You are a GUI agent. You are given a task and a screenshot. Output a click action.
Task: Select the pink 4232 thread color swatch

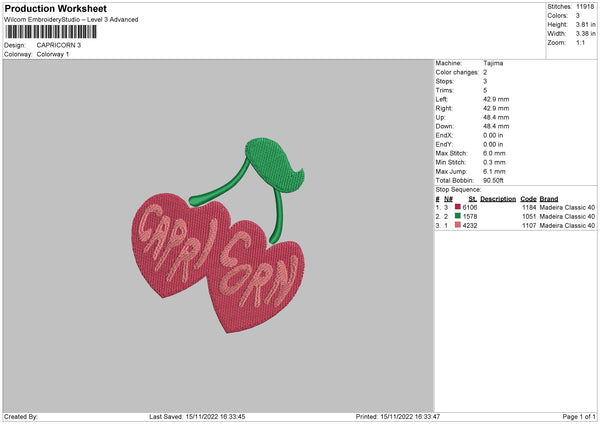(457, 225)
